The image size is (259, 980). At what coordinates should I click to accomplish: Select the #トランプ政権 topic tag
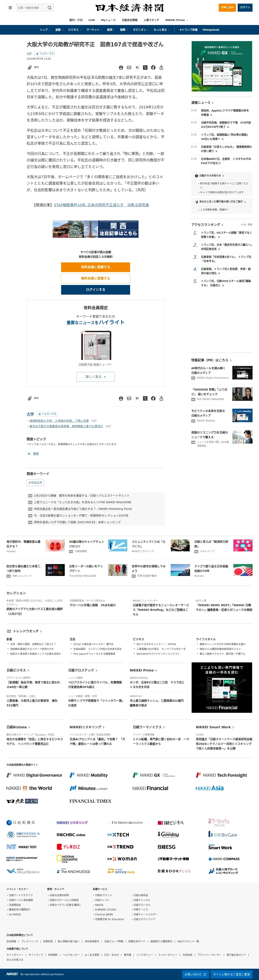tap(189, 30)
